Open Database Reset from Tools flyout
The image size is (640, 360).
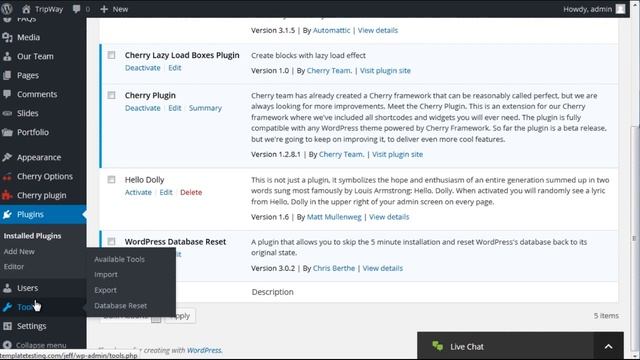coord(120,306)
